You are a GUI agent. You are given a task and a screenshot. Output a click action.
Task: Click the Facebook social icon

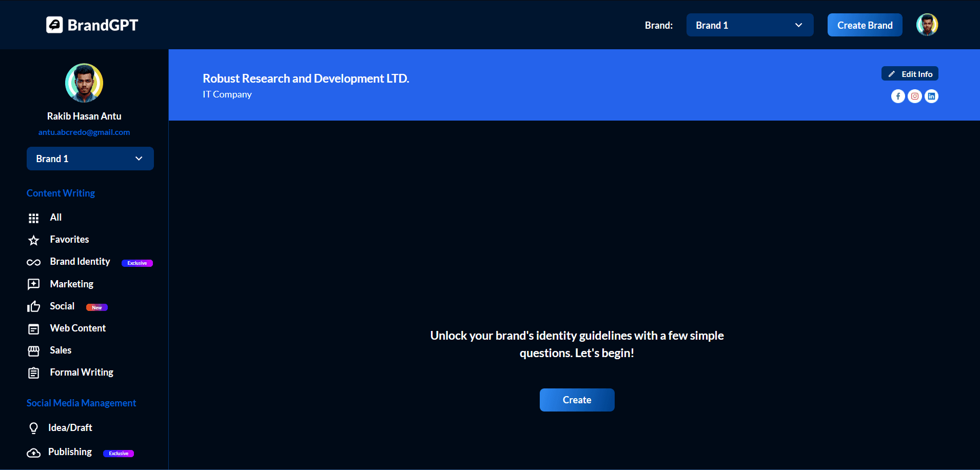(898, 96)
